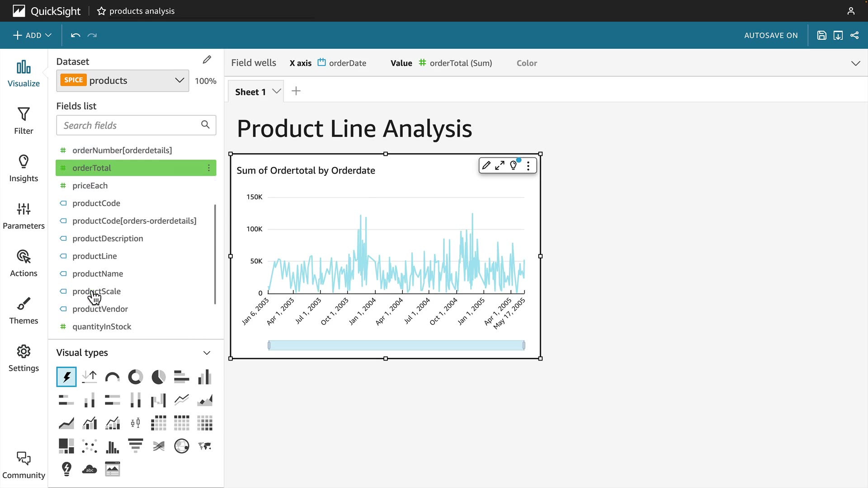Select the pie chart visual type
868x488 pixels.
click(158, 377)
